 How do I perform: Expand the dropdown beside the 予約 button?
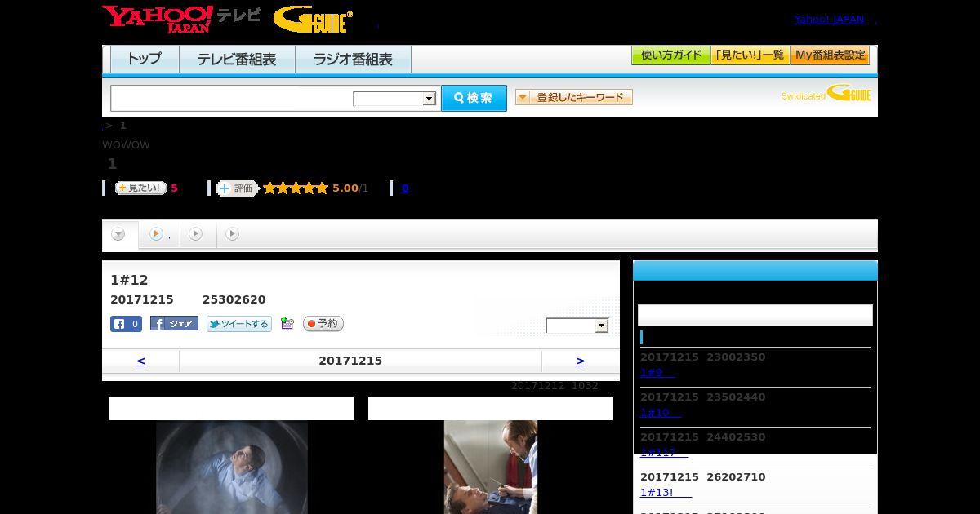coord(577,326)
